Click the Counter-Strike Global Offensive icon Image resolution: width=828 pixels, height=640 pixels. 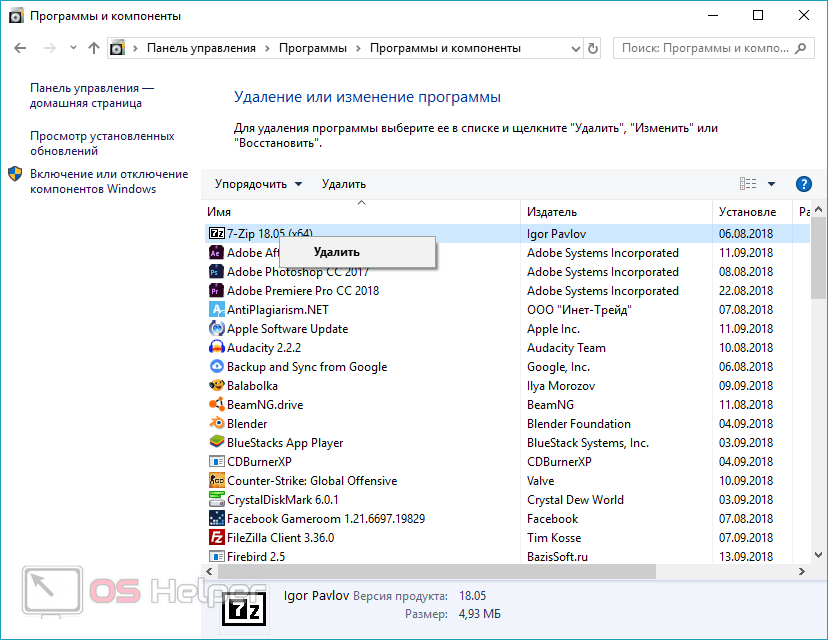(x=217, y=481)
